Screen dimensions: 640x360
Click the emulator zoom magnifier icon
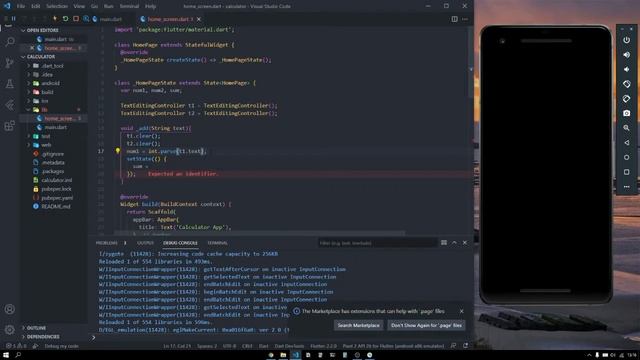coord(627,128)
